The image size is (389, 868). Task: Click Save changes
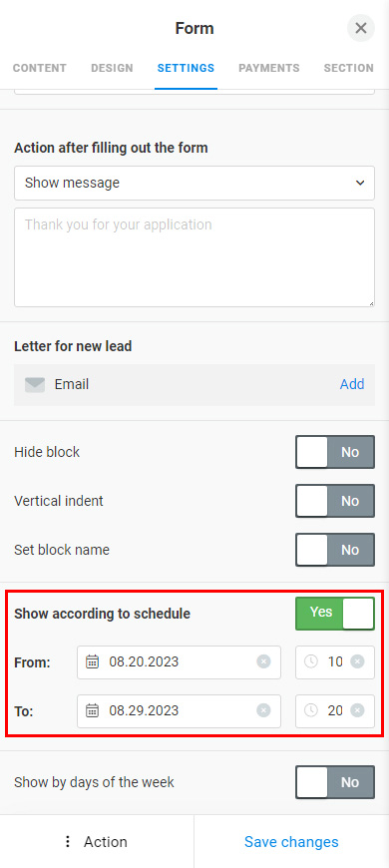pyautogui.click(x=291, y=842)
